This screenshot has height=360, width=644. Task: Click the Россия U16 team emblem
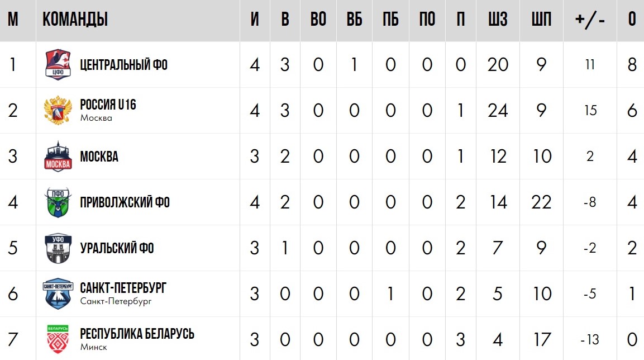[58, 111]
